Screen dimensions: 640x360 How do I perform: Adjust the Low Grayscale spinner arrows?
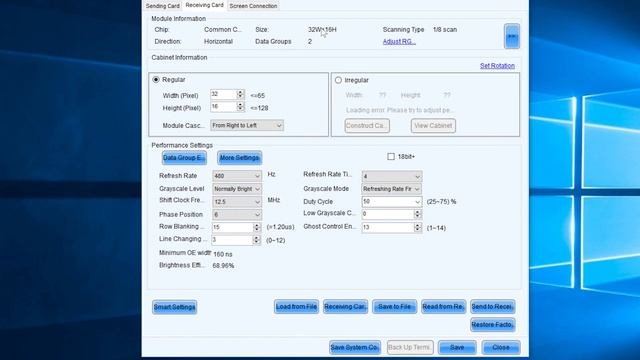pyautogui.click(x=418, y=214)
